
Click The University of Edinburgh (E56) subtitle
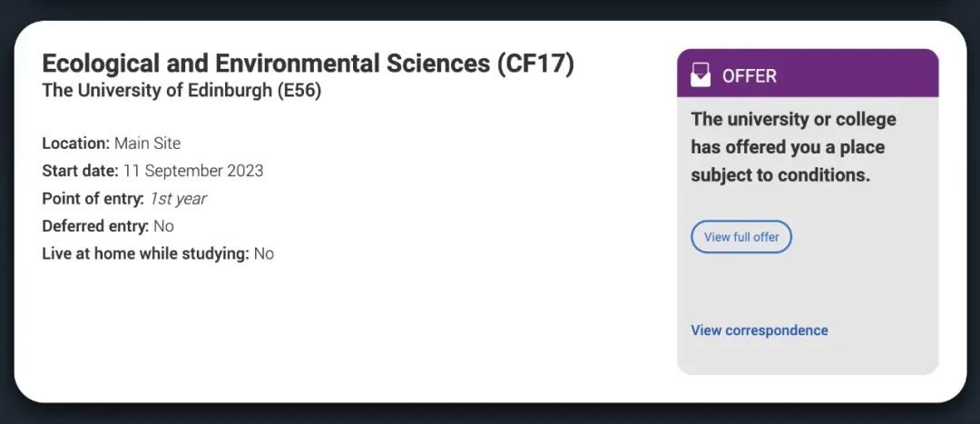click(x=181, y=92)
